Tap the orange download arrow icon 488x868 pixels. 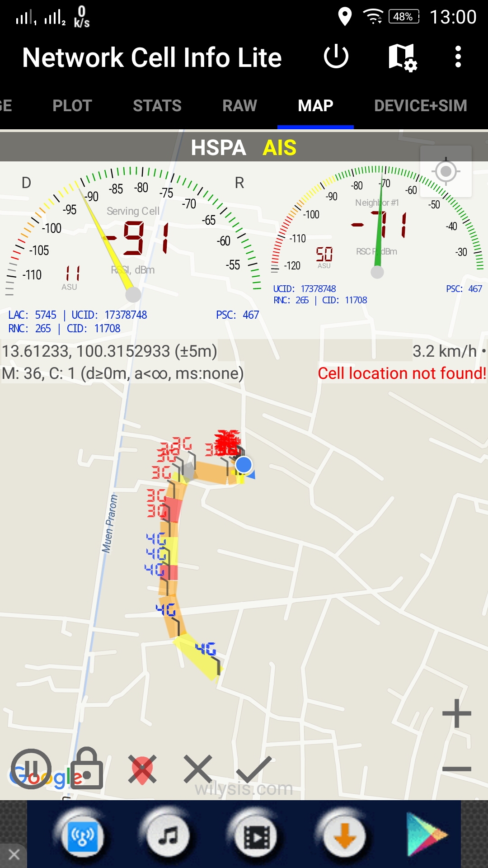(344, 836)
